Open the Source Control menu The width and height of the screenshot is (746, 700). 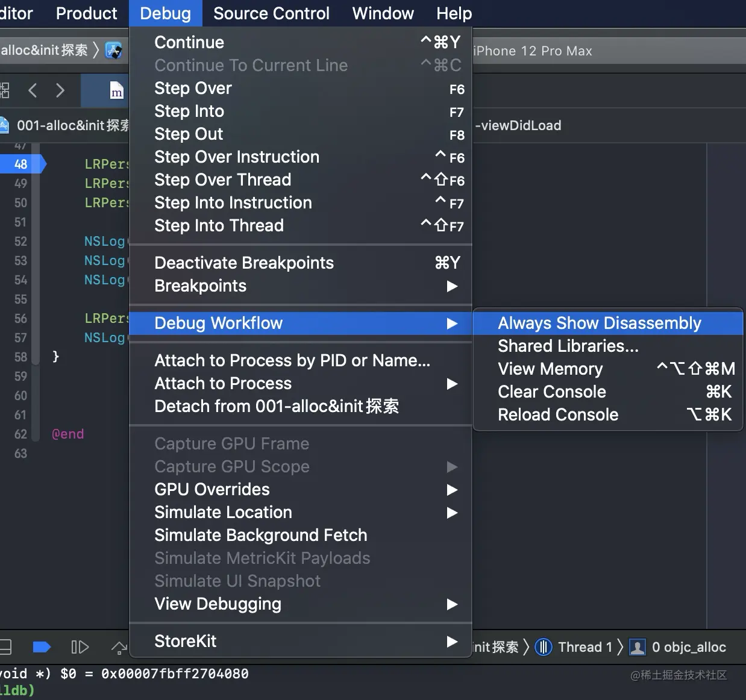click(271, 13)
